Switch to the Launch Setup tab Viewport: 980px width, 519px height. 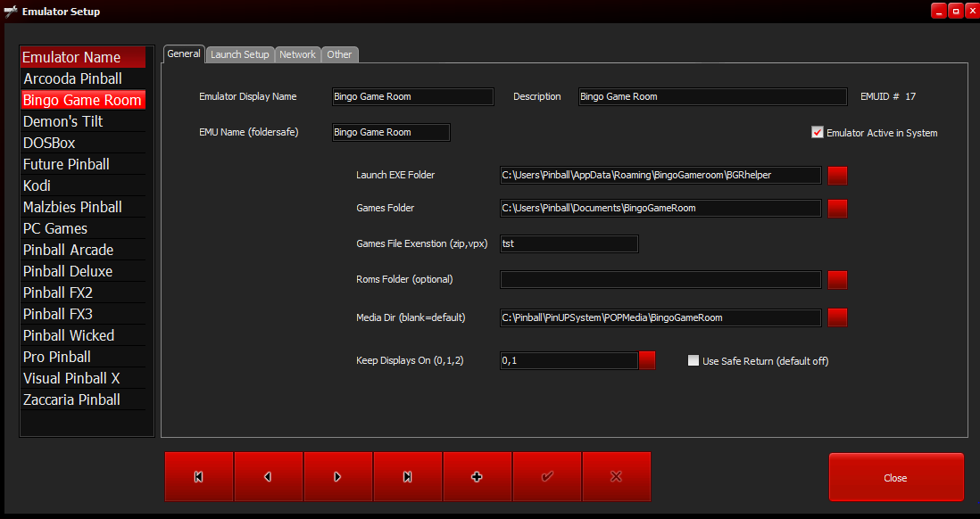point(239,54)
